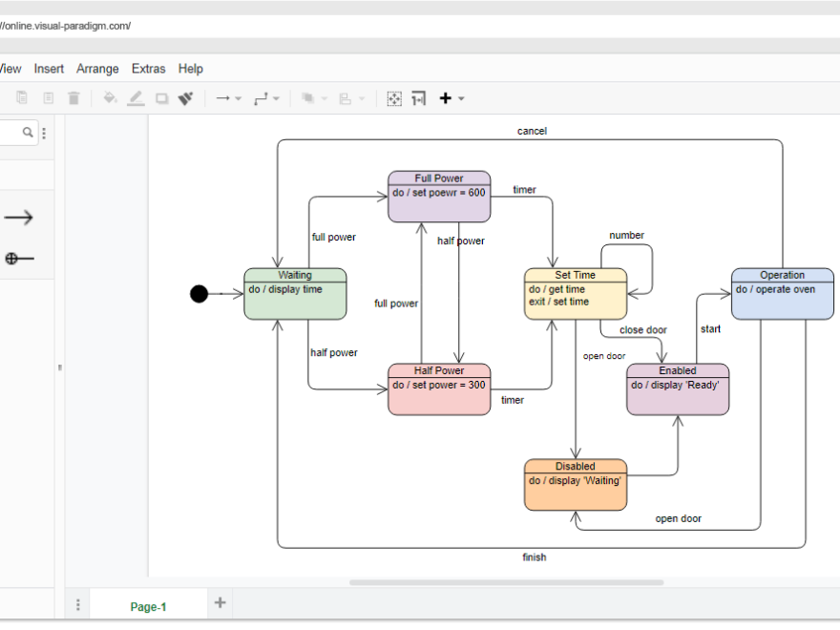Viewport: 840px width, 630px height.
Task: Click the Insert Page toolbar icon
Action: tap(418, 98)
